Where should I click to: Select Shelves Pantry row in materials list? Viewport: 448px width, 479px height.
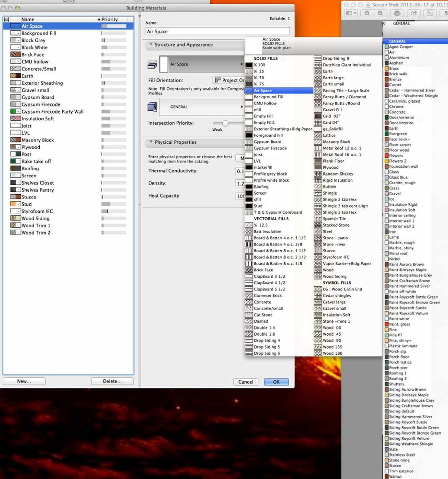click(69, 190)
